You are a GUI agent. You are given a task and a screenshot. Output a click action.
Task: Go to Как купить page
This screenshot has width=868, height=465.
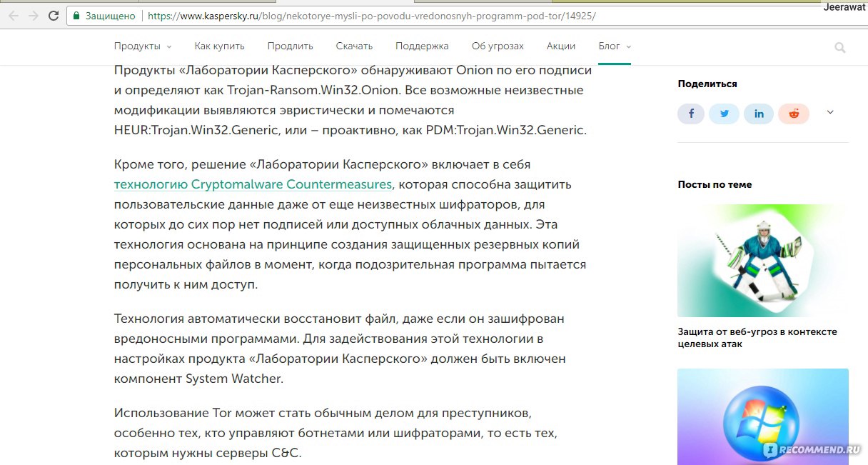[219, 46]
